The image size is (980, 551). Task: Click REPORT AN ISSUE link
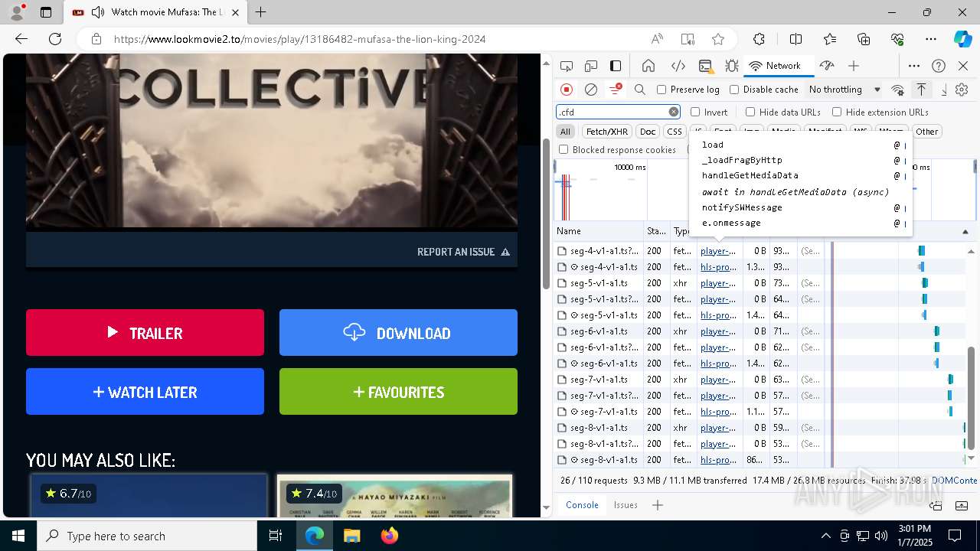[463, 252]
